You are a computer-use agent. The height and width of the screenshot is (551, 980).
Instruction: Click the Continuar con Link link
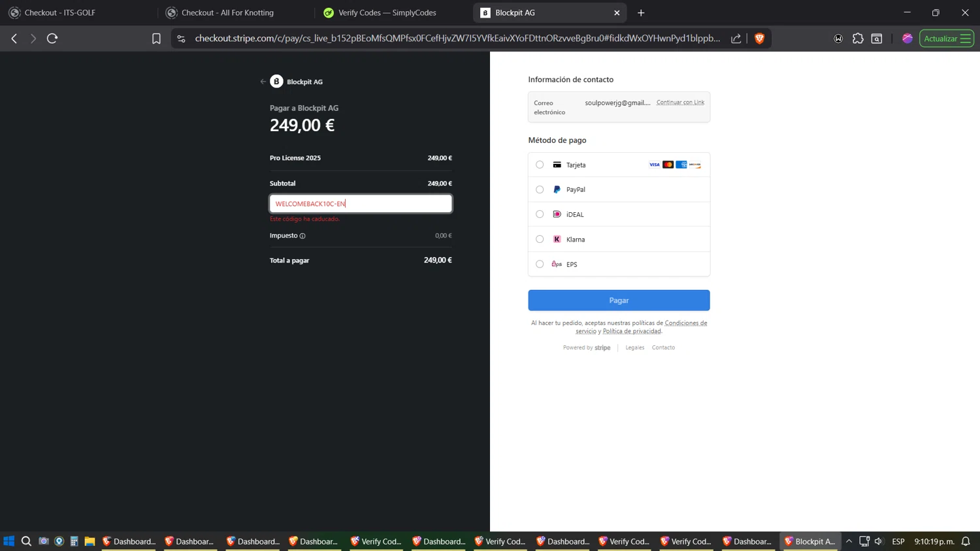(680, 102)
